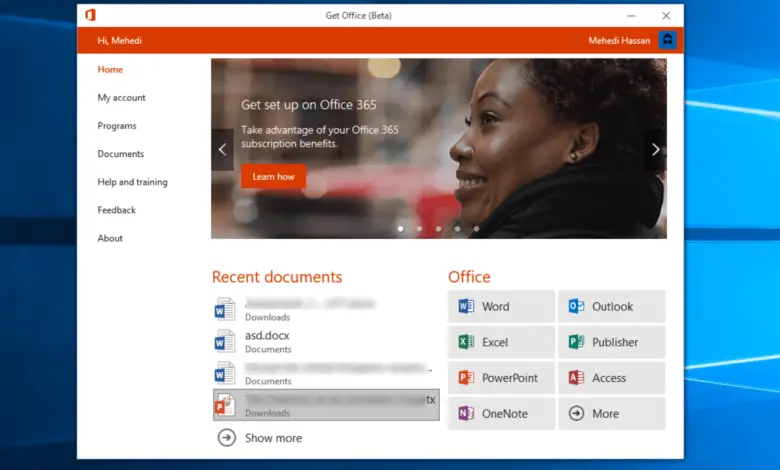780x470 pixels.
Task: Select fifth carousel indicator dot
Action: click(476, 229)
